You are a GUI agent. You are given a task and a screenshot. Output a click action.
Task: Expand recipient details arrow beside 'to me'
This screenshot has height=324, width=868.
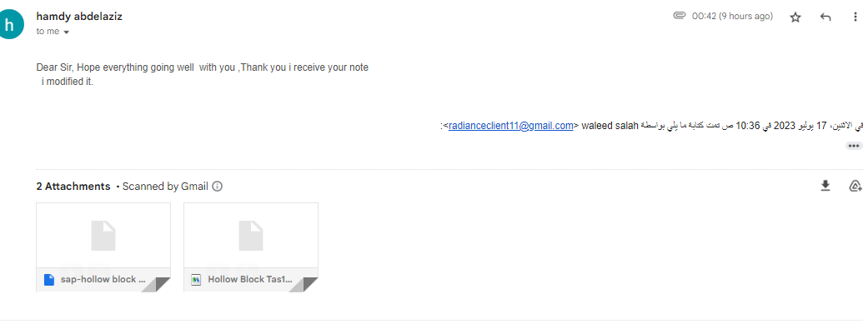coord(67,32)
